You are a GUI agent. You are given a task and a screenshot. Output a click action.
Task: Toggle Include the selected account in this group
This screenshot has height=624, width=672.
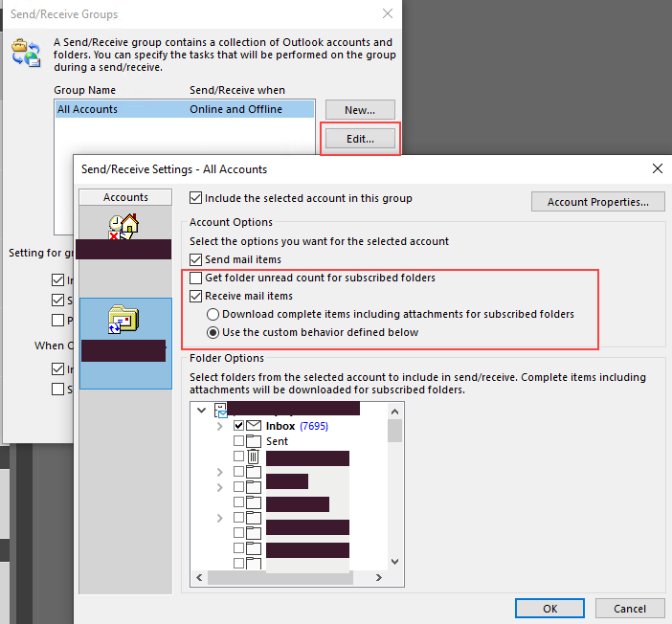[195, 198]
